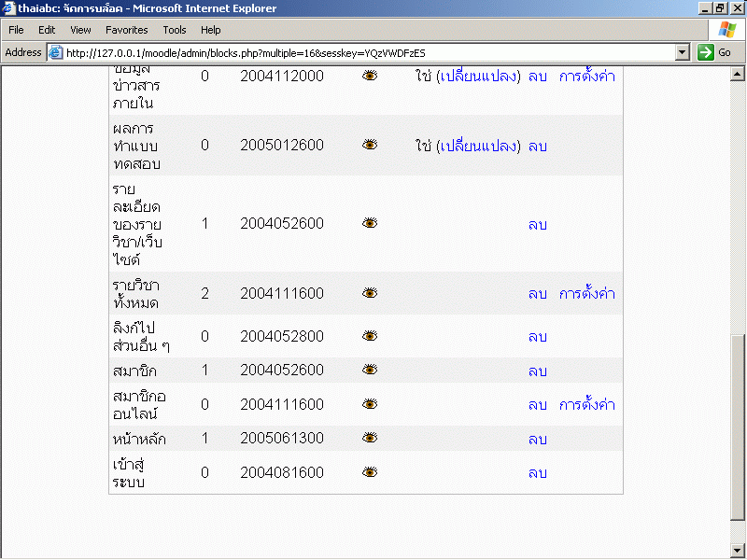747x560 pixels.
Task: Click the vertical scrollbar down arrow
Action: [x=737, y=550]
